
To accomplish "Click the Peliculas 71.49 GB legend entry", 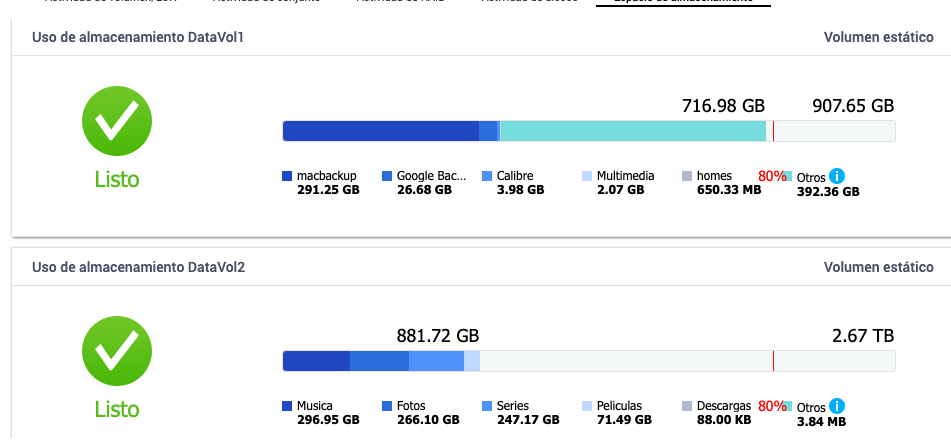I will coord(618,412).
